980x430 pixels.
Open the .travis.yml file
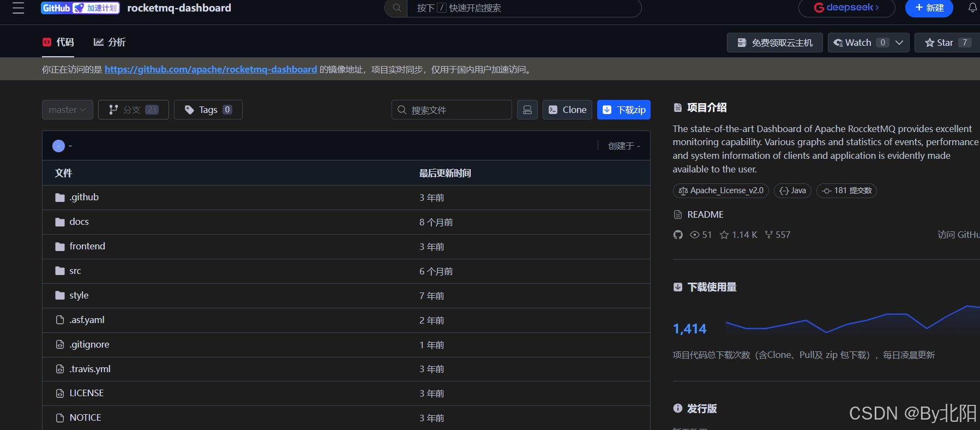click(x=90, y=369)
